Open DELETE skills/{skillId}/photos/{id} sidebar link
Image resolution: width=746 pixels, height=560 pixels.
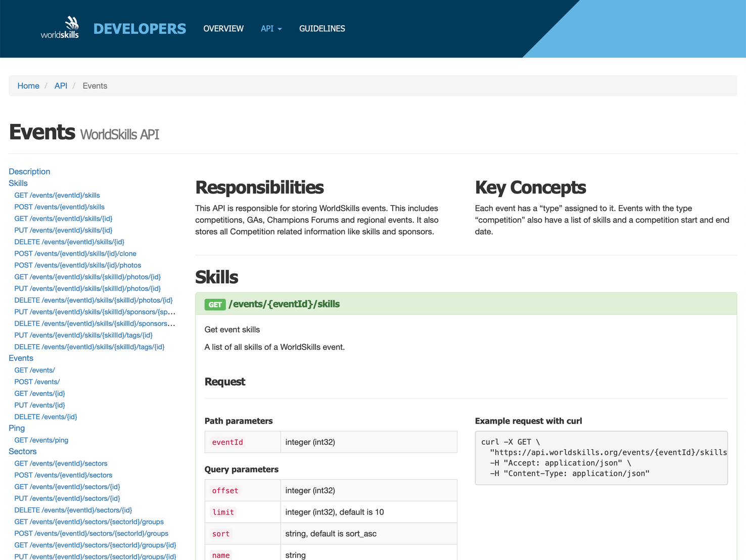coord(94,300)
